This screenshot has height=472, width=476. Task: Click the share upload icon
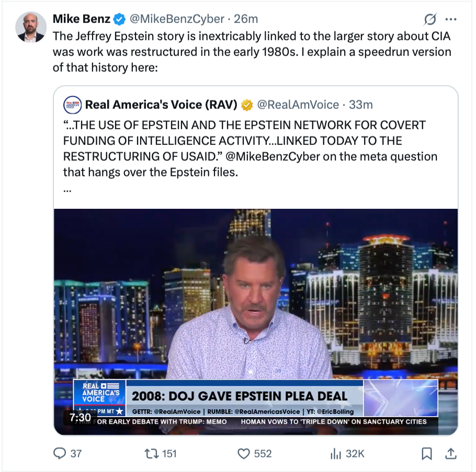click(450, 453)
